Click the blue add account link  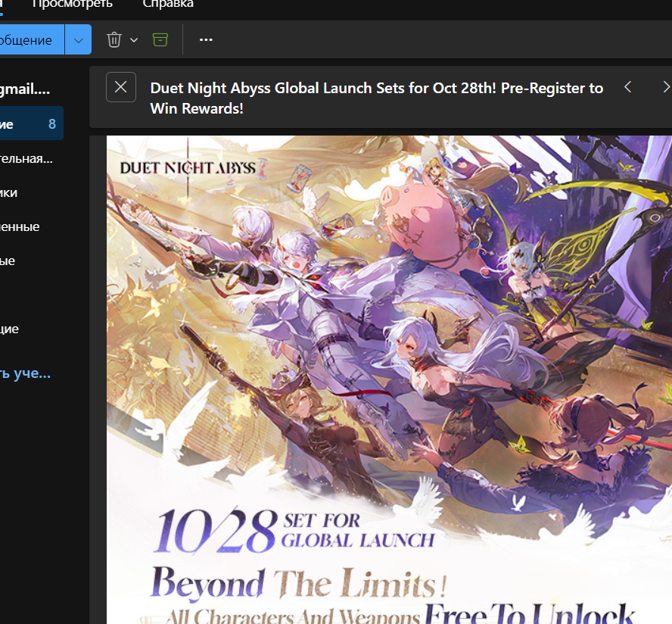[x=26, y=373]
